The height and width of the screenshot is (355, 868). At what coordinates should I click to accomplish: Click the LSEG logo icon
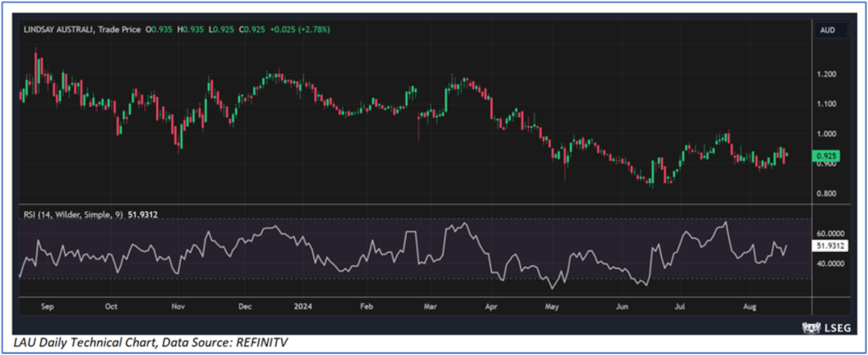point(809,327)
